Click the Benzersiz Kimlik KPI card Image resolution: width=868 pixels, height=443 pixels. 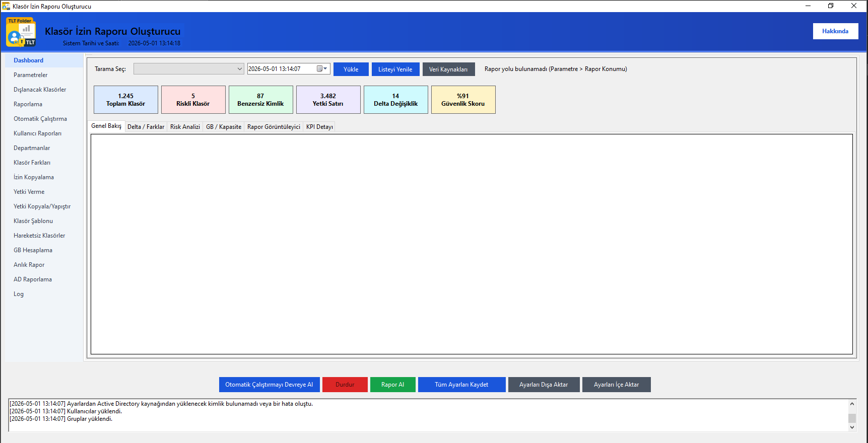(x=261, y=100)
